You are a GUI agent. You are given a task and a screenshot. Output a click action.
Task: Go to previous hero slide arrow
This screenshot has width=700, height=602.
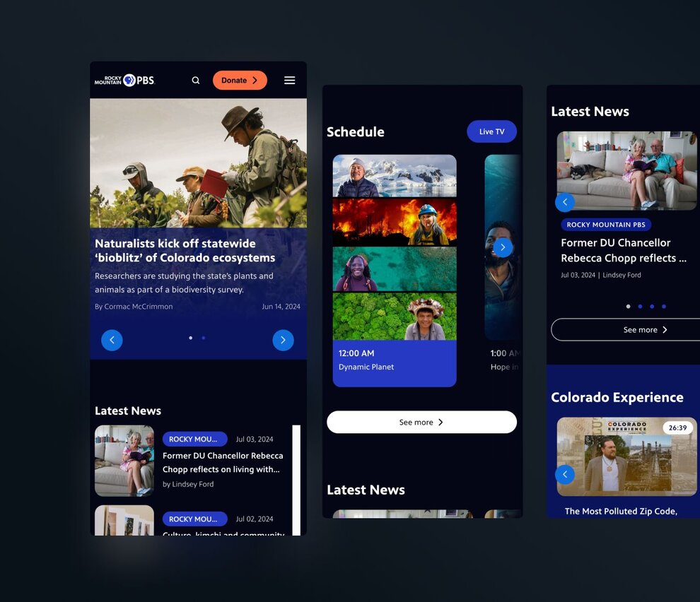(x=112, y=340)
